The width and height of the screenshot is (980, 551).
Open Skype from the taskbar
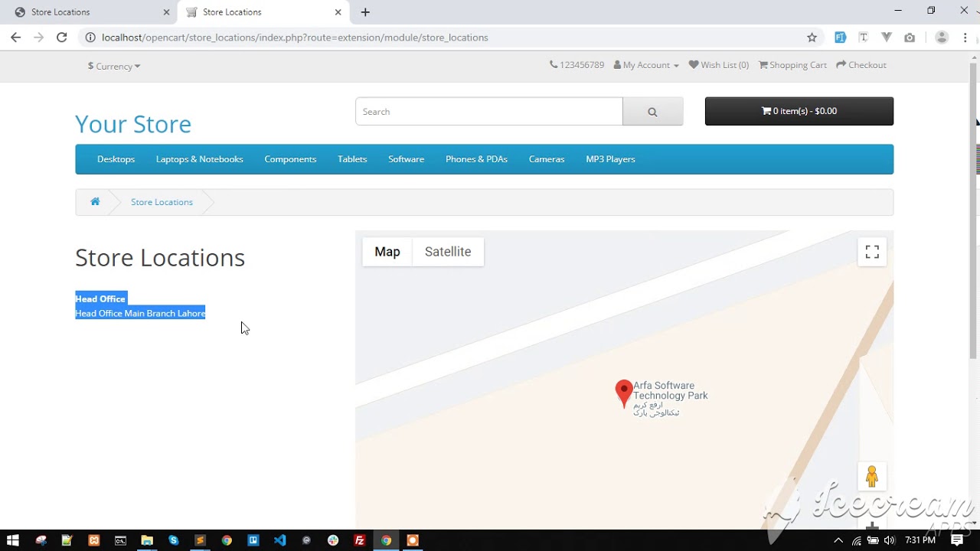coord(174,540)
